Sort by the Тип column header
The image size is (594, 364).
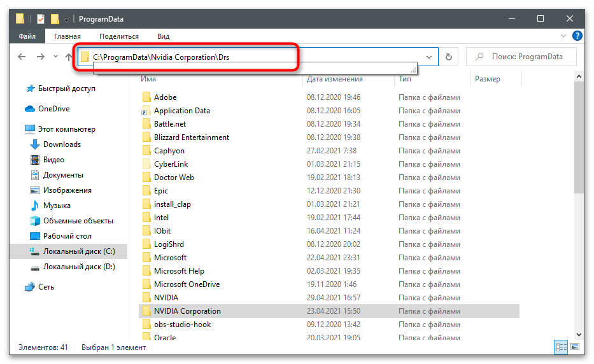404,79
